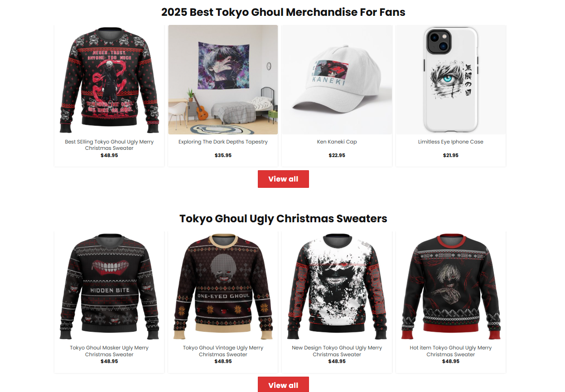Open Tokyo Ghoul Vintage Ugly Merry sweater link
Image resolution: width=565 pixels, height=392 pixels.
223,351
